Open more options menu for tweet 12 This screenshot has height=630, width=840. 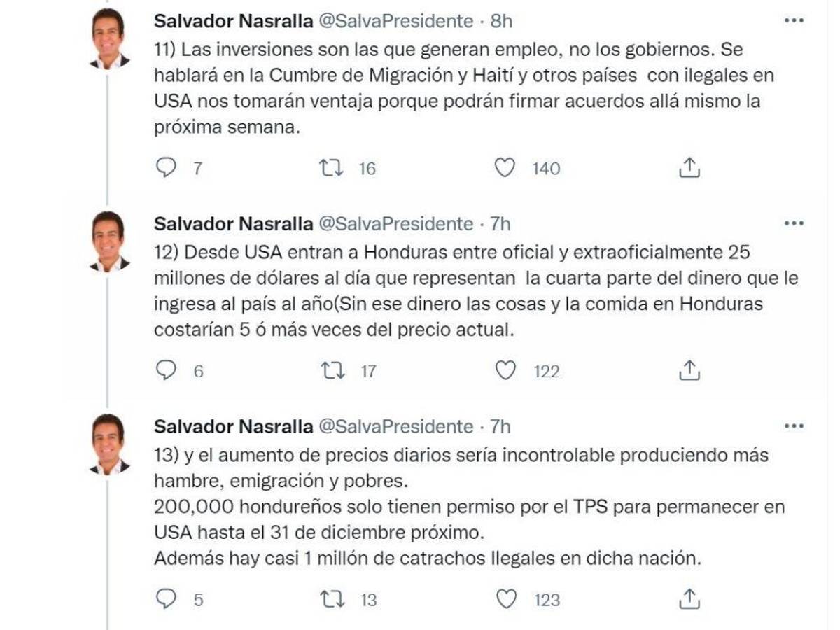793,223
